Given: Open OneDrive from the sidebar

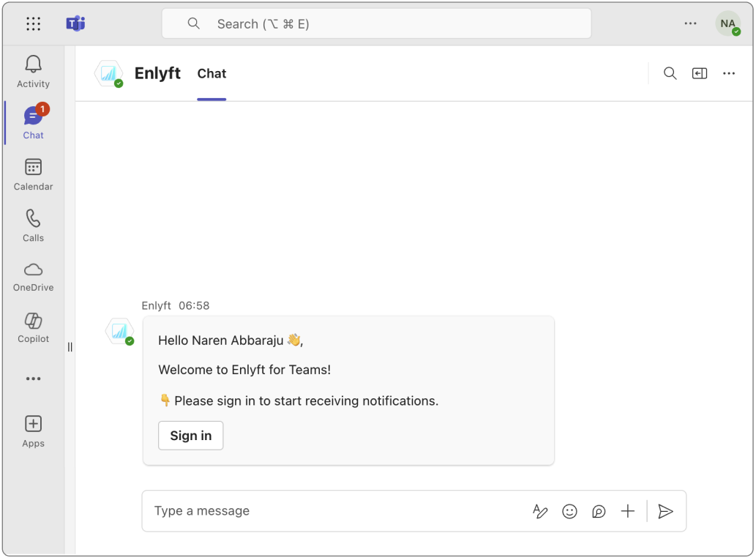Looking at the screenshot, I should pos(33,278).
